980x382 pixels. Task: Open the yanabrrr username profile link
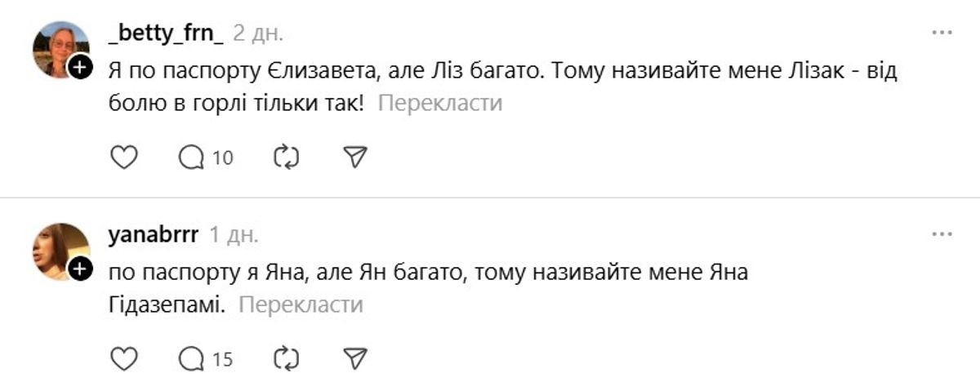pos(153,235)
